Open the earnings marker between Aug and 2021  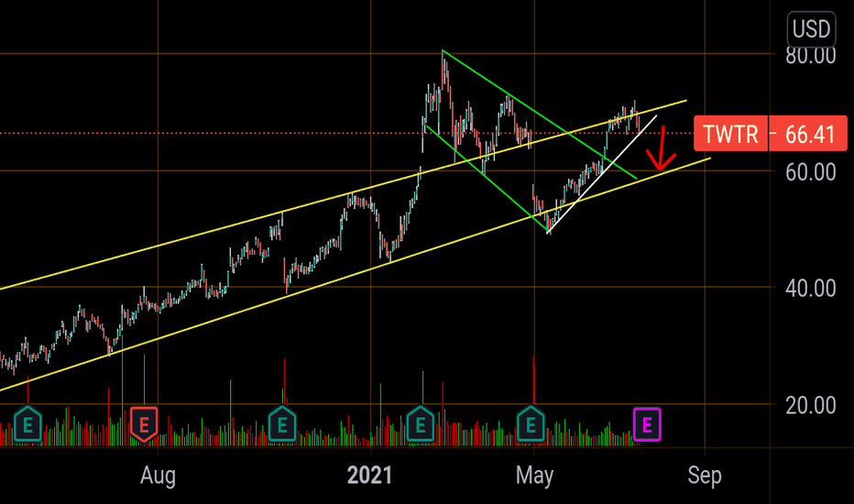[x=282, y=423]
